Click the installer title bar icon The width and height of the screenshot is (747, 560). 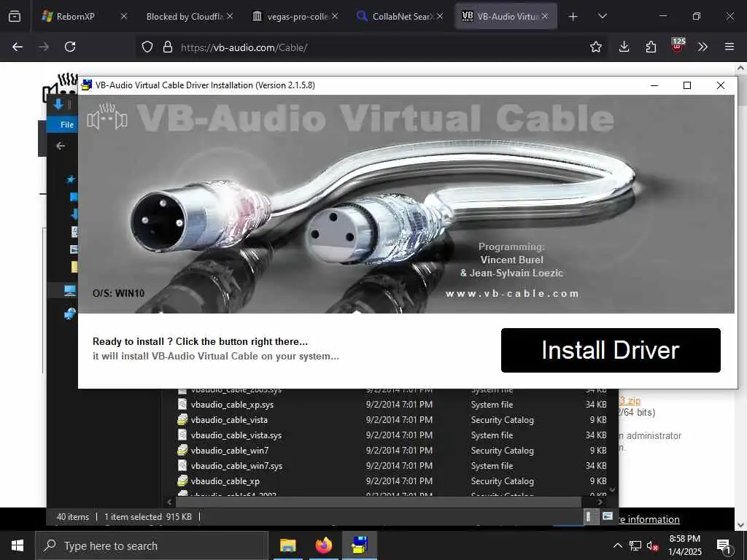point(87,85)
